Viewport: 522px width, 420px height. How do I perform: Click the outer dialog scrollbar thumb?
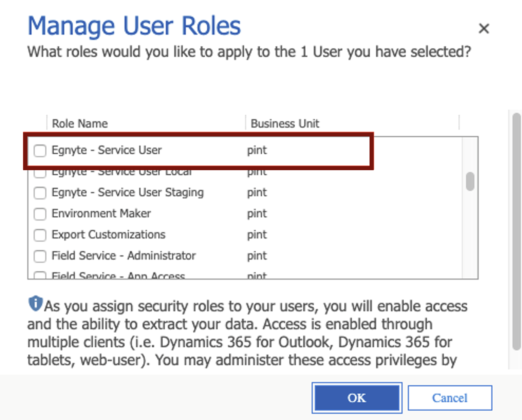pos(517,231)
